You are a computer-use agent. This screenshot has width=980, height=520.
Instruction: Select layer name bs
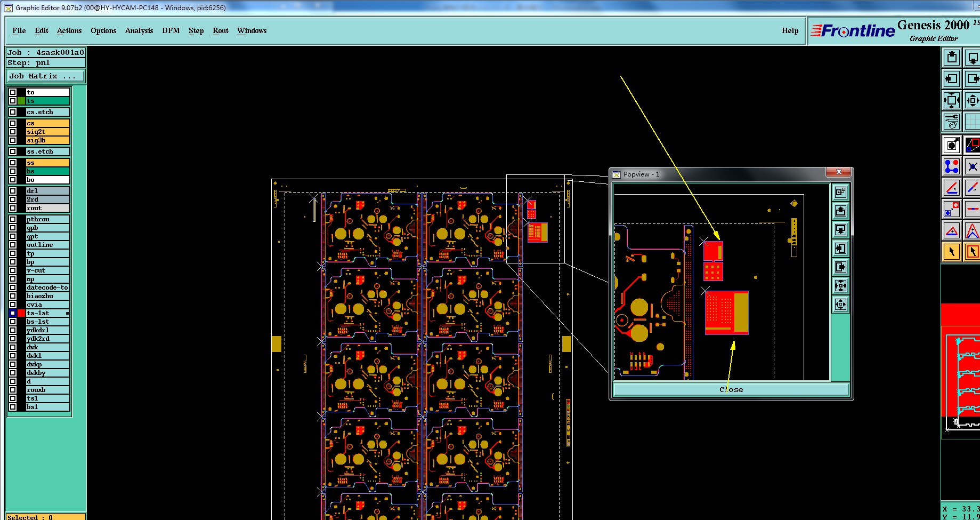48,171
